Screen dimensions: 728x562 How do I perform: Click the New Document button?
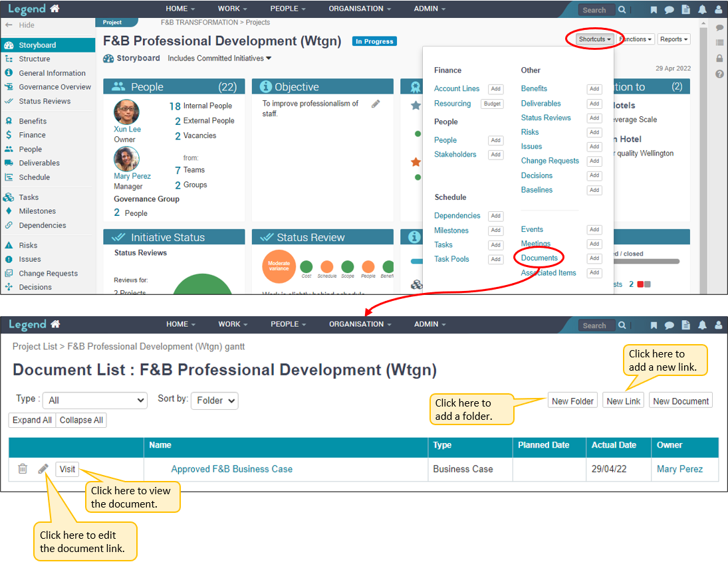(x=681, y=401)
